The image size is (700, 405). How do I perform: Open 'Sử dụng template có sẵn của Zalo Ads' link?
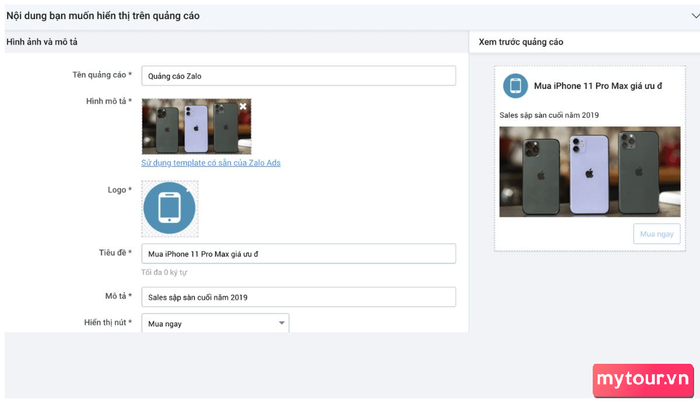pos(211,163)
